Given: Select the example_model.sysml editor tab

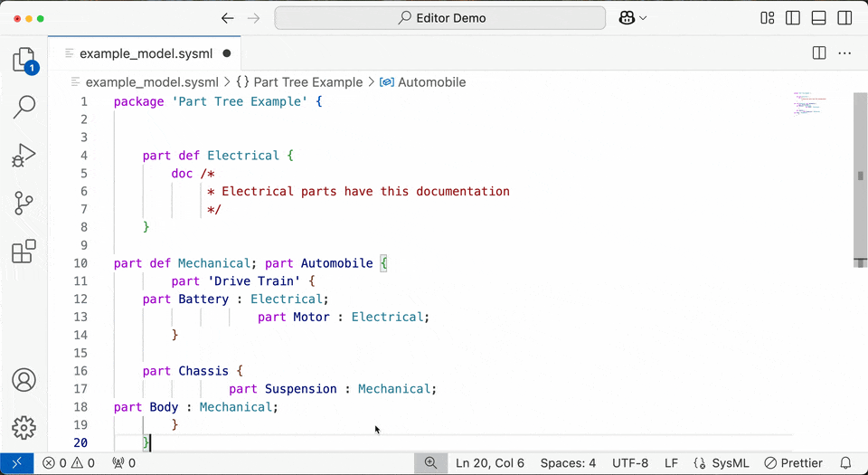Looking at the screenshot, I should tap(145, 53).
